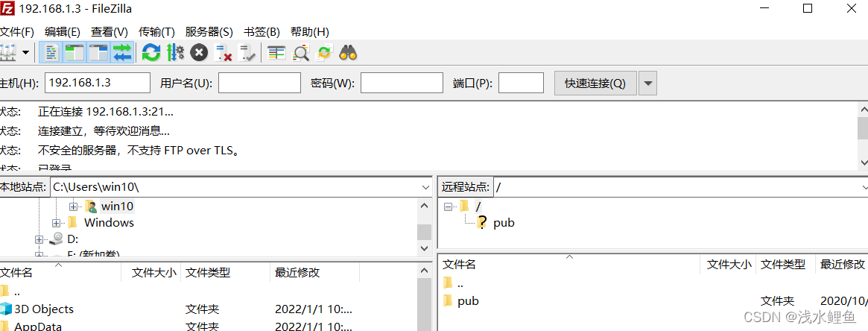
Task: Click local tree scrollbar up arrow
Action: (x=425, y=206)
